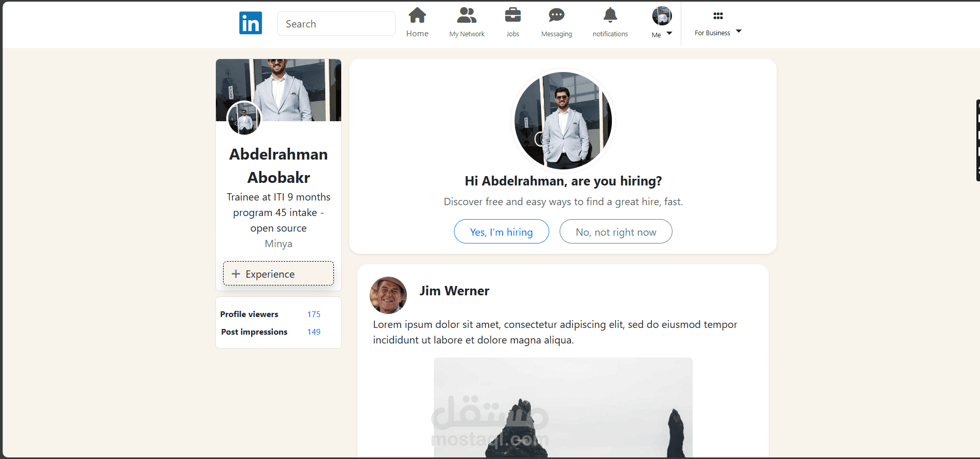This screenshot has height=459, width=980.
Task: Click the large circular hiring card photo
Action: 563,120
